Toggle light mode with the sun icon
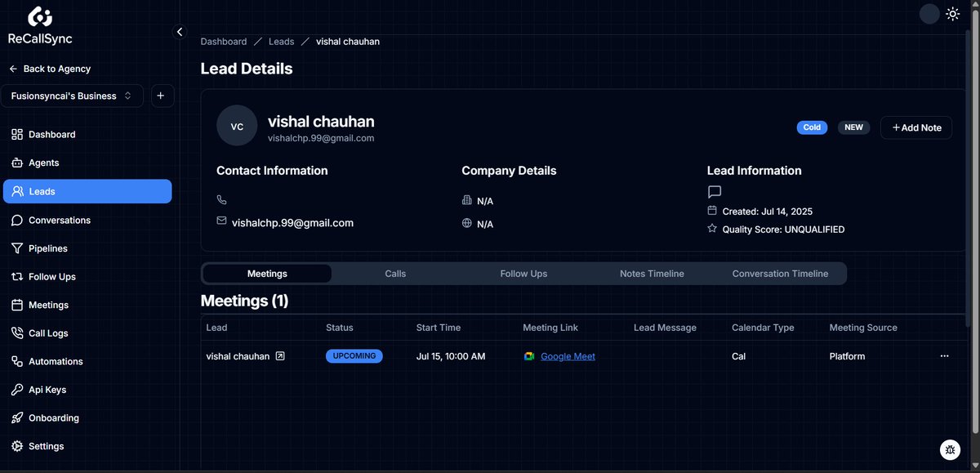Image resolution: width=980 pixels, height=473 pixels. click(952, 14)
